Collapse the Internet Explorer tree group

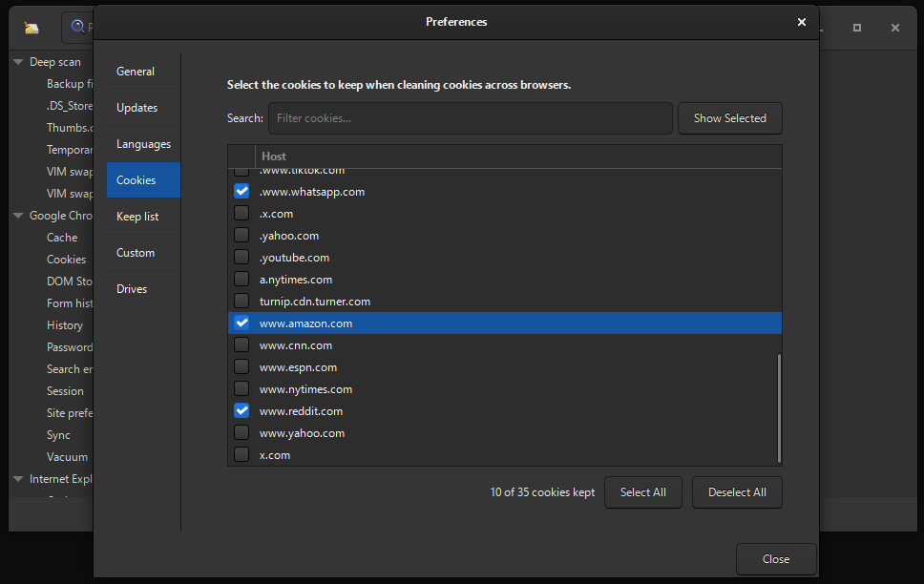(18, 479)
